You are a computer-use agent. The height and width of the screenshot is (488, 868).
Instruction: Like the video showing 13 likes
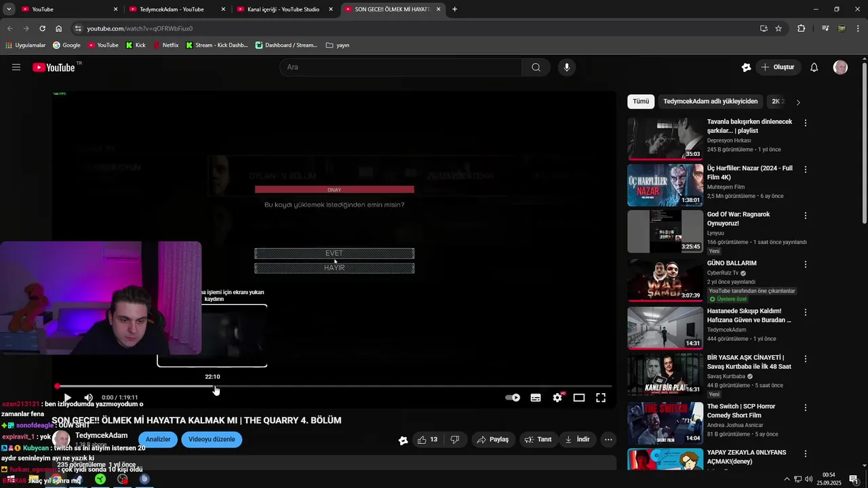tap(427, 439)
